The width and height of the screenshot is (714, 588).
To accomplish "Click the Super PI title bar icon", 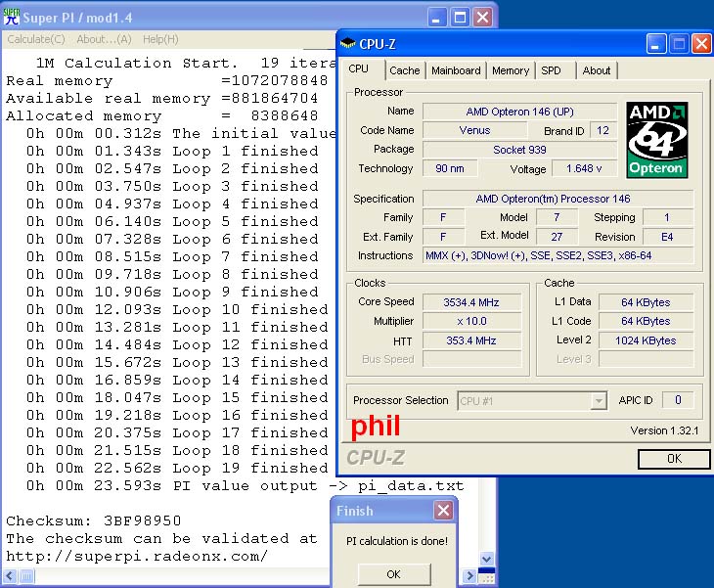I will (x=11, y=17).
